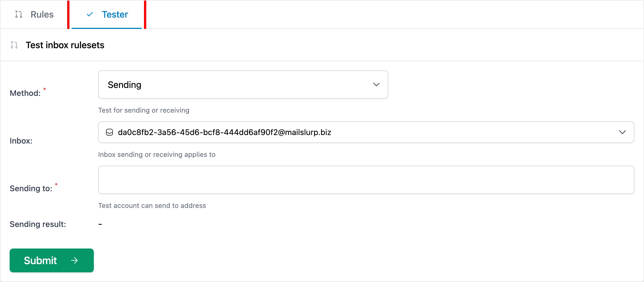Click the Test inbox rulesets heading
The height and width of the screenshot is (282, 644).
(65, 45)
